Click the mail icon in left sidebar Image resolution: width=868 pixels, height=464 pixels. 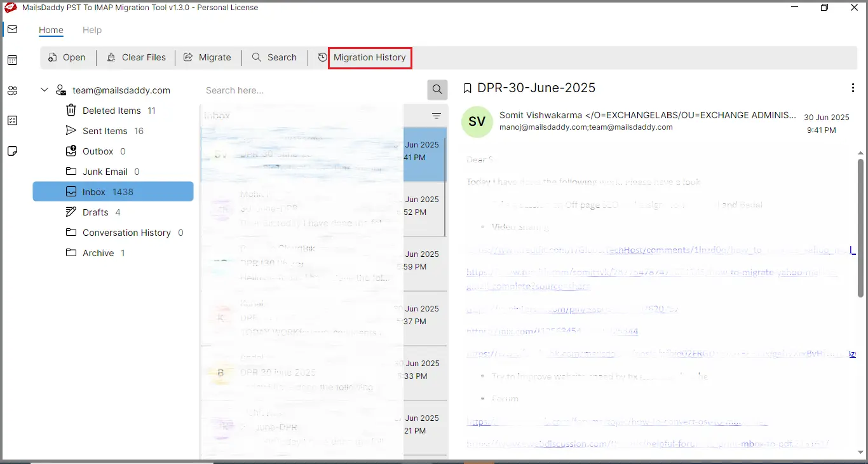[12, 30]
